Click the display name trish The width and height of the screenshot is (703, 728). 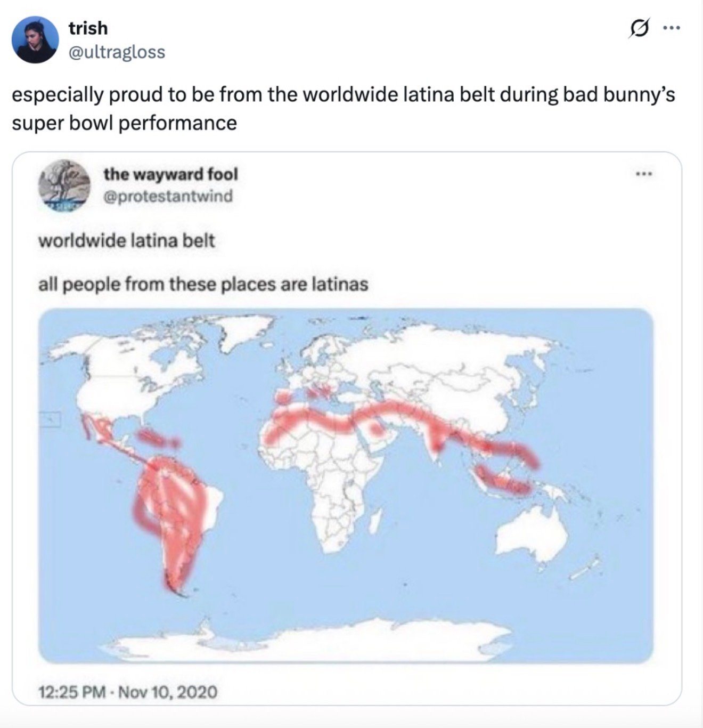pos(88,28)
